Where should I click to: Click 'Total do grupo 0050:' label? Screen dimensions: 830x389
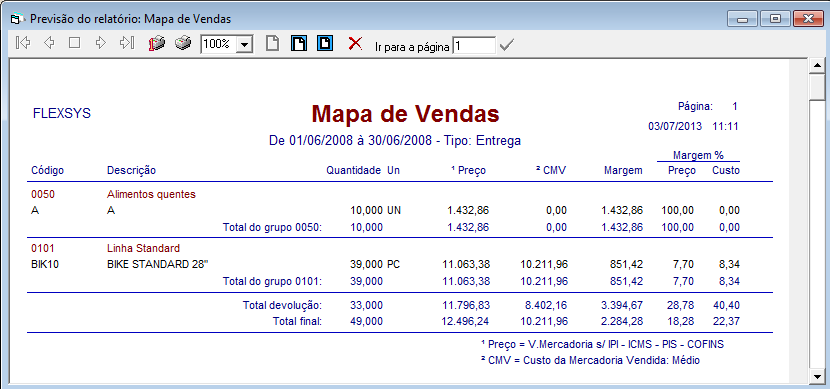tap(273, 228)
